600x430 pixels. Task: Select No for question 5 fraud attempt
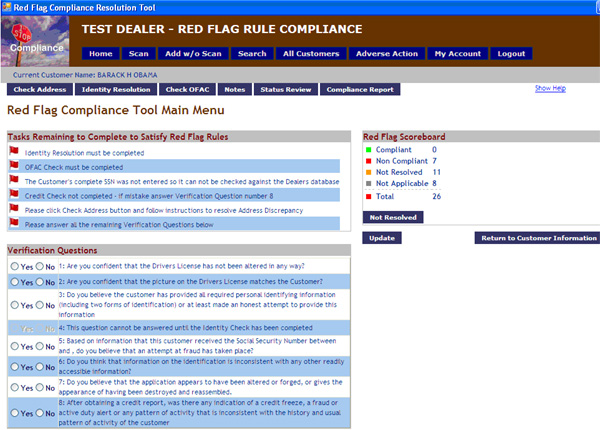click(x=40, y=346)
